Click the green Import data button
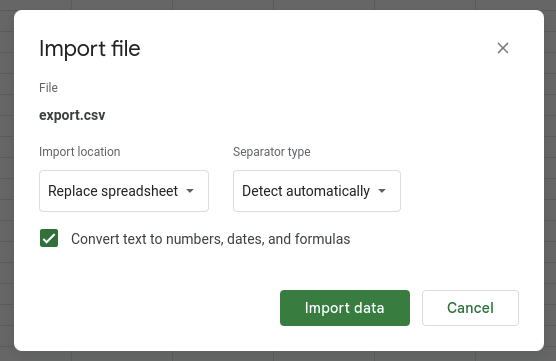The height and width of the screenshot is (361, 556). coord(345,308)
